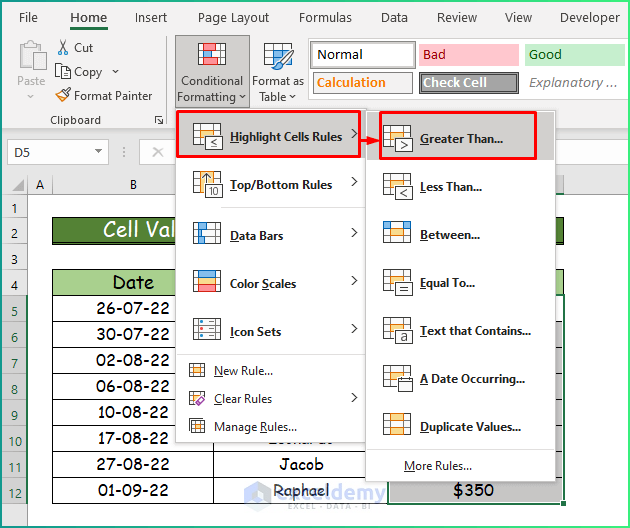Apply the Explanatory text style
The image size is (630, 528).
[575, 83]
